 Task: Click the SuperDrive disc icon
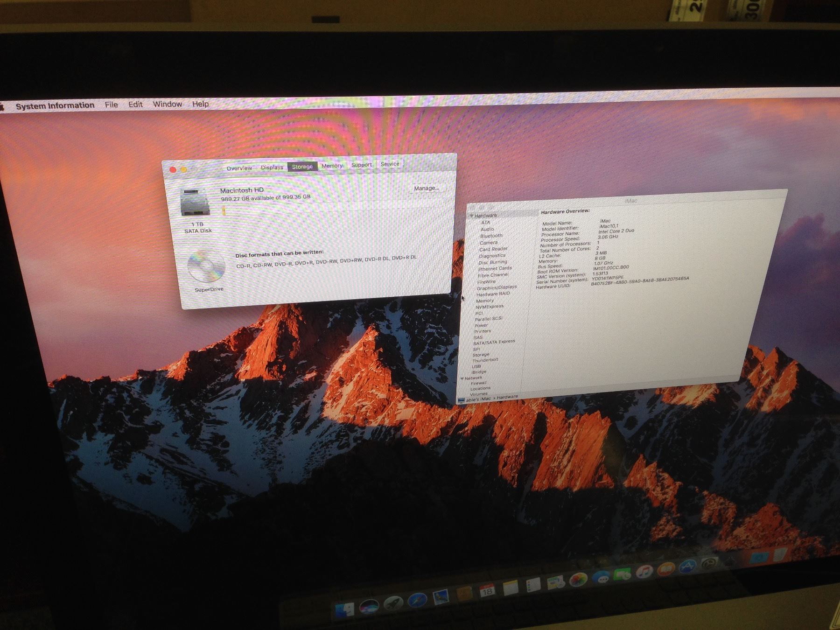click(206, 266)
